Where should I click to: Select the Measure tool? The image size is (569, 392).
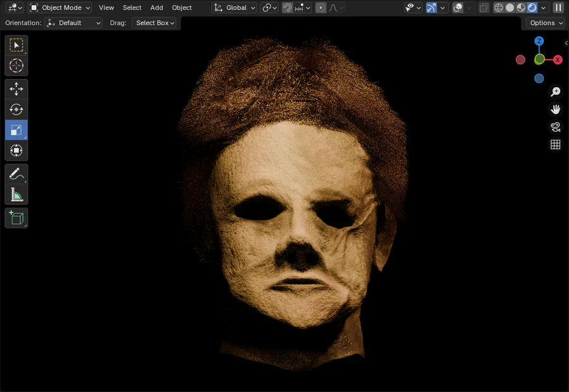click(x=16, y=195)
